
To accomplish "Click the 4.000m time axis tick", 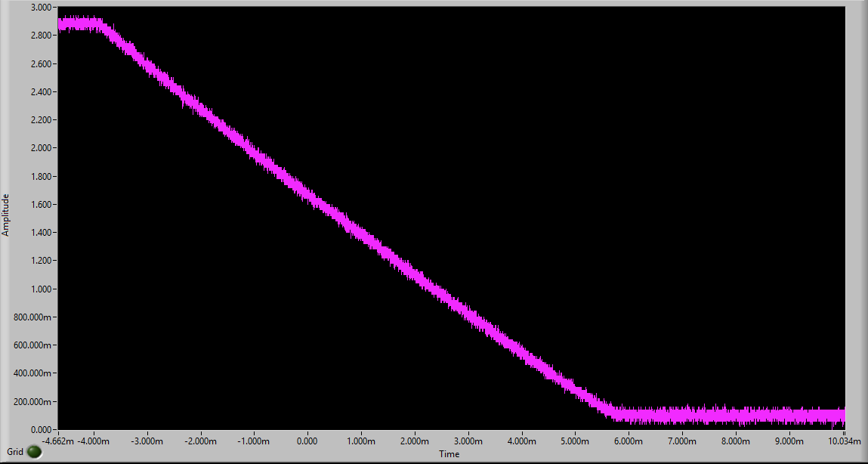I will coord(521,441).
